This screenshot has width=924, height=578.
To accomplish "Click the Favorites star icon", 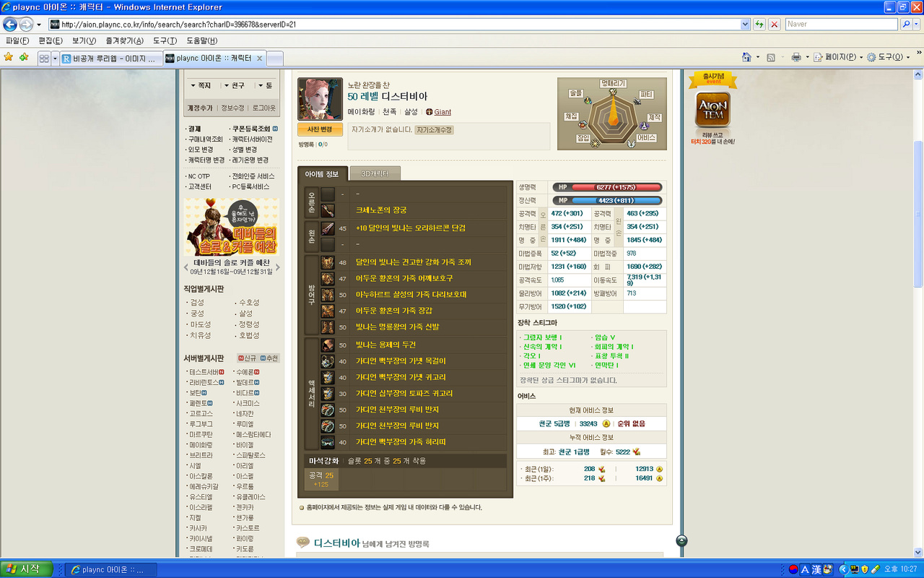I will pos(9,57).
